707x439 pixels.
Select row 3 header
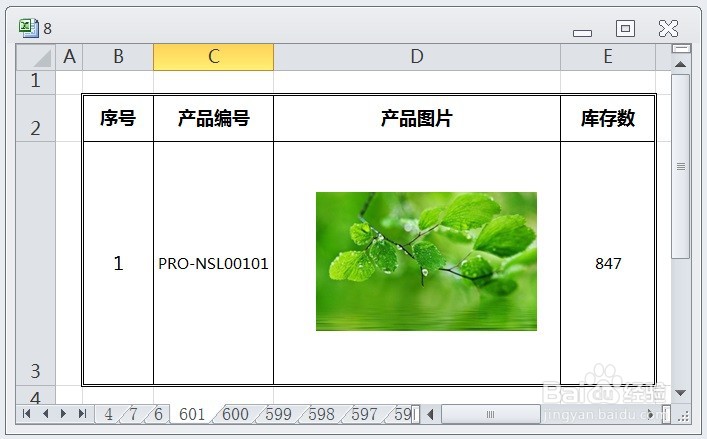tap(36, 263)
